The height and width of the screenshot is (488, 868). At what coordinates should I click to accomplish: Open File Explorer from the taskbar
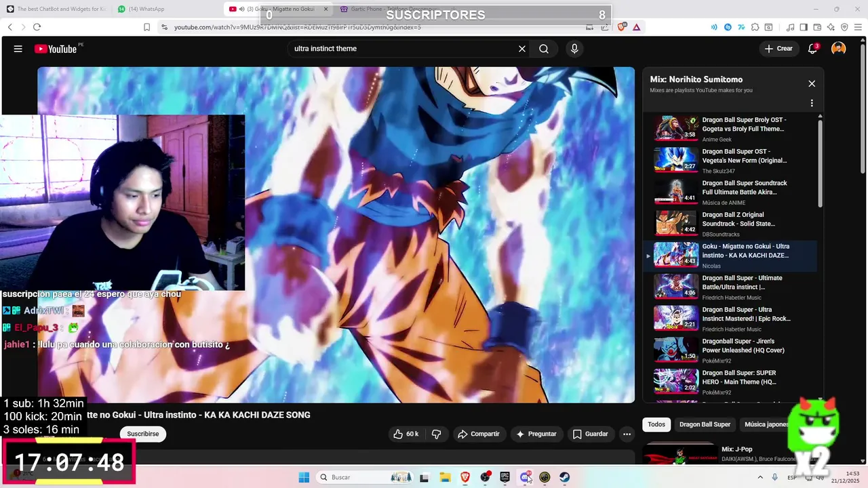click(445, 477)
